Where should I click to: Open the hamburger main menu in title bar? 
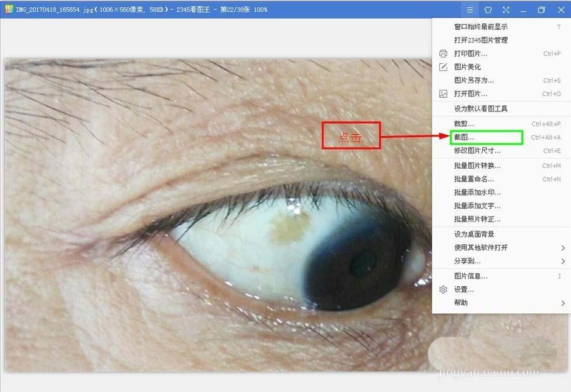point(470,9)
